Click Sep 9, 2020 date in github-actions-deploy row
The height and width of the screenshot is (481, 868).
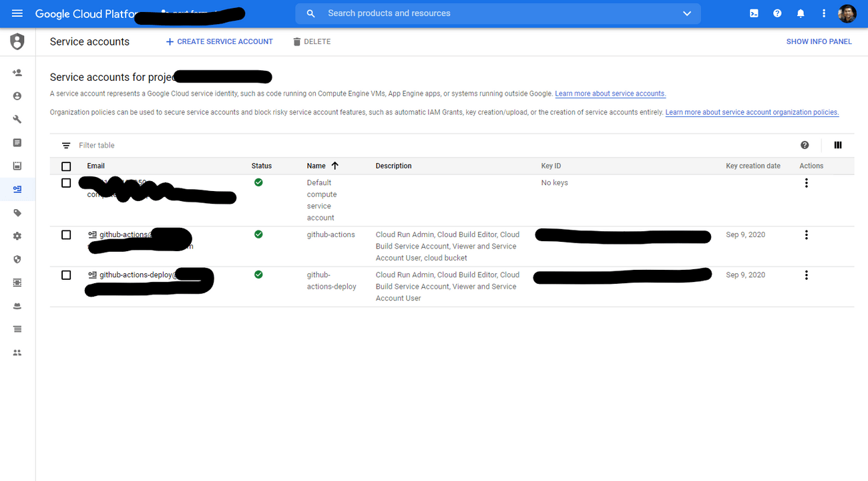(x=745, y=275)
